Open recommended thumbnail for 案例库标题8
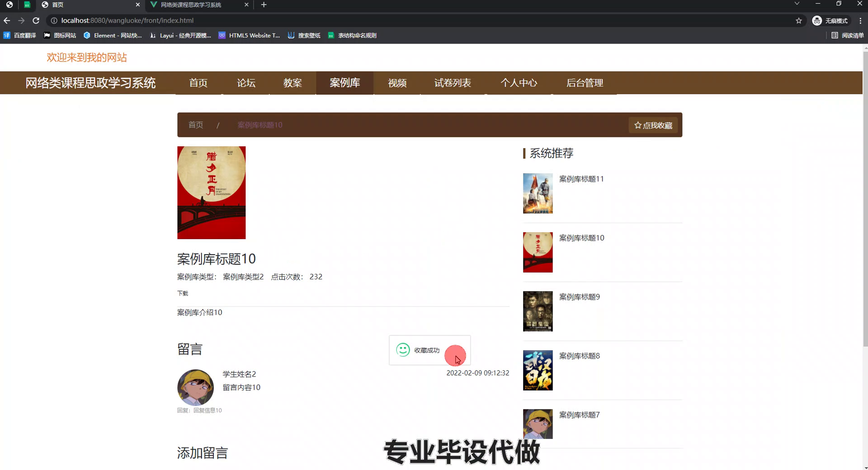Viewport: 868px width, 470px height. [538, 370]
